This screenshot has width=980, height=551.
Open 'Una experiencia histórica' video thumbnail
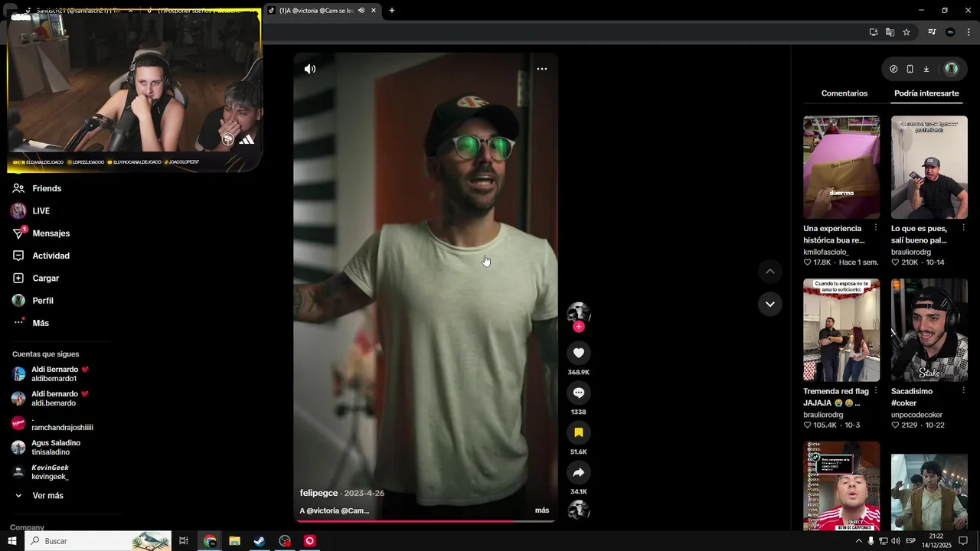tap(841, 167)
